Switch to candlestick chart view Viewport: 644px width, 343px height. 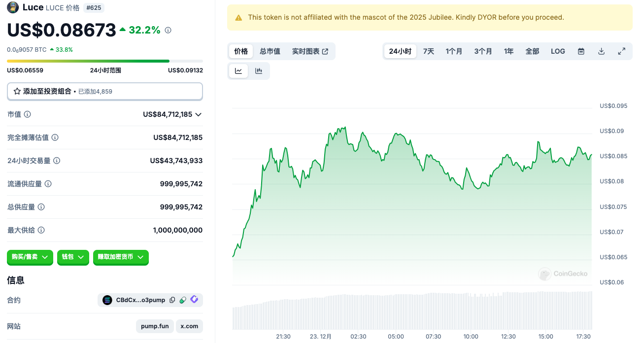tap(259, 71)
